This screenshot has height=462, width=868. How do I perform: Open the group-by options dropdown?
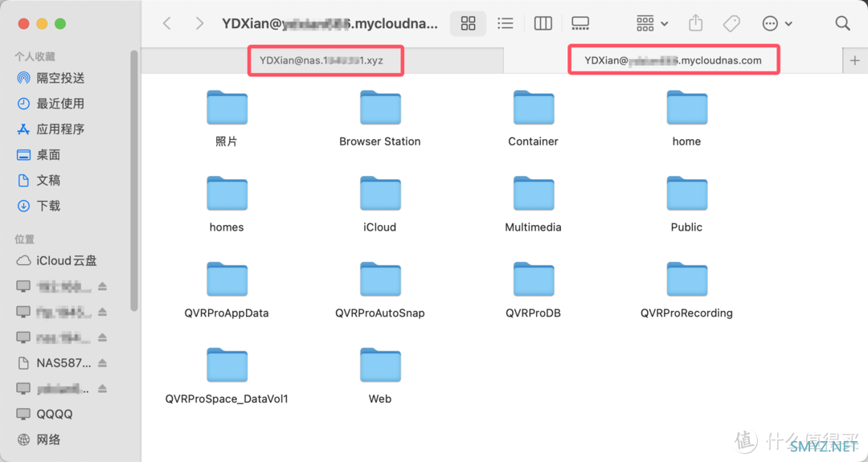[652, 23]
